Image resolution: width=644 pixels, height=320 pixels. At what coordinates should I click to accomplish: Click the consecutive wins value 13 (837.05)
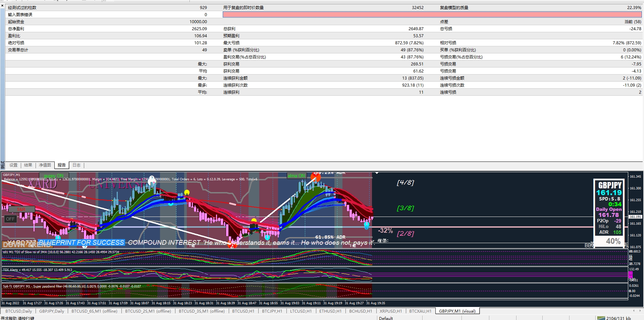click(x=413, y=78)
